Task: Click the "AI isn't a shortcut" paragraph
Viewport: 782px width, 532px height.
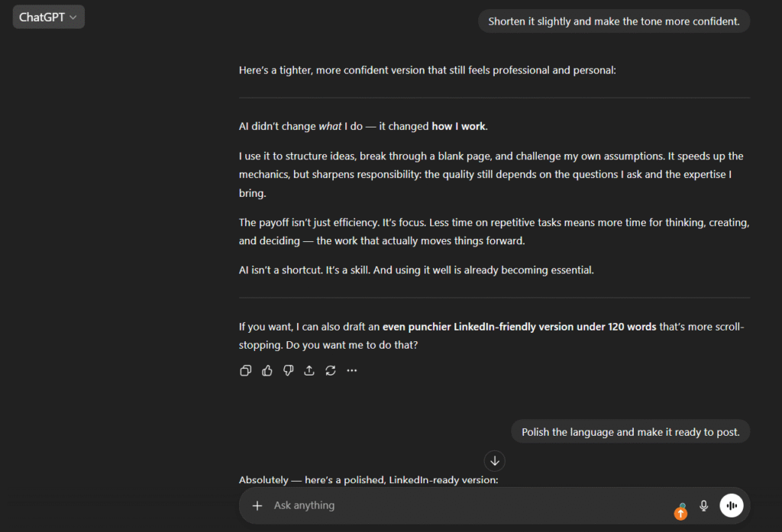Action: [416, 270]
